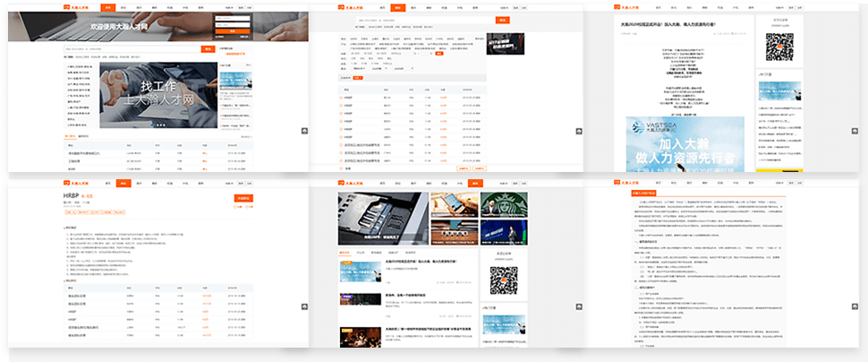Image resolution: width=868 pixels, height=362 pixels.
Task: Open the middle filter dropdown on the job search page
Action: (379, 69)
